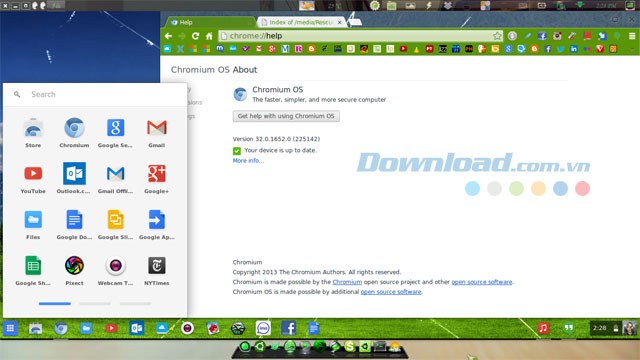Open Chromium from the bottom shelf
Screen dimensions: 640x360
click(x=61, y=328)
